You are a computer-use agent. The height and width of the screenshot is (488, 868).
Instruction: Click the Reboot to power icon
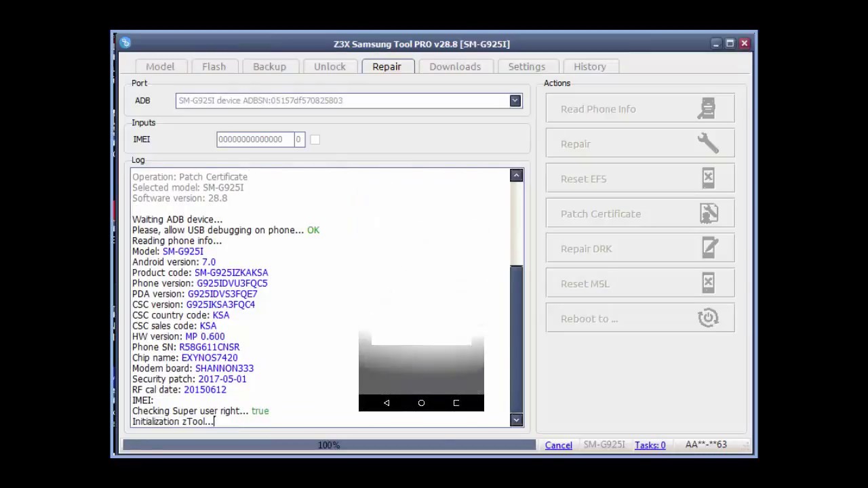coord(708,318)
